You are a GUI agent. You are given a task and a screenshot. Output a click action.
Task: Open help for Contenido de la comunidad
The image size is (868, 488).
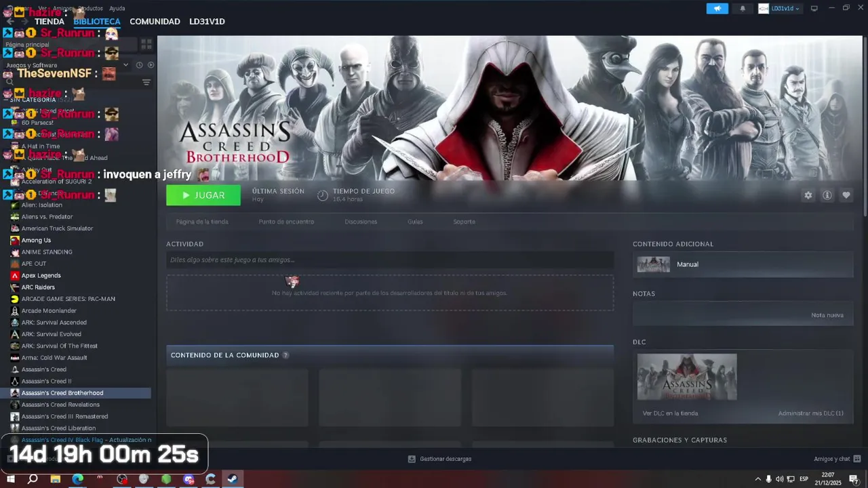(285, 355)
